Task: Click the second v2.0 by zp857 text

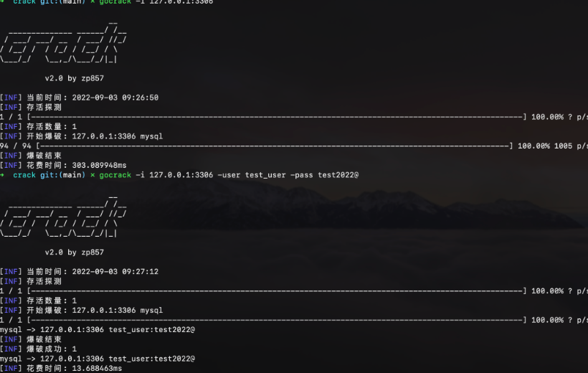Action: click(74, 252)
